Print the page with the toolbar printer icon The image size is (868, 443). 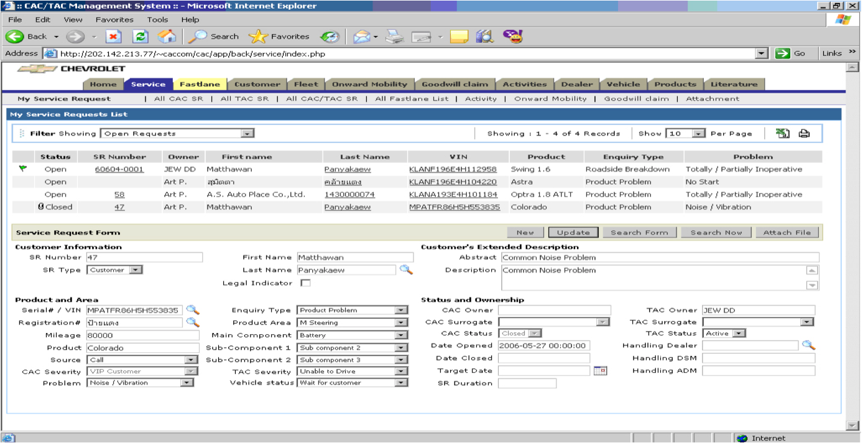coord(394,37)
